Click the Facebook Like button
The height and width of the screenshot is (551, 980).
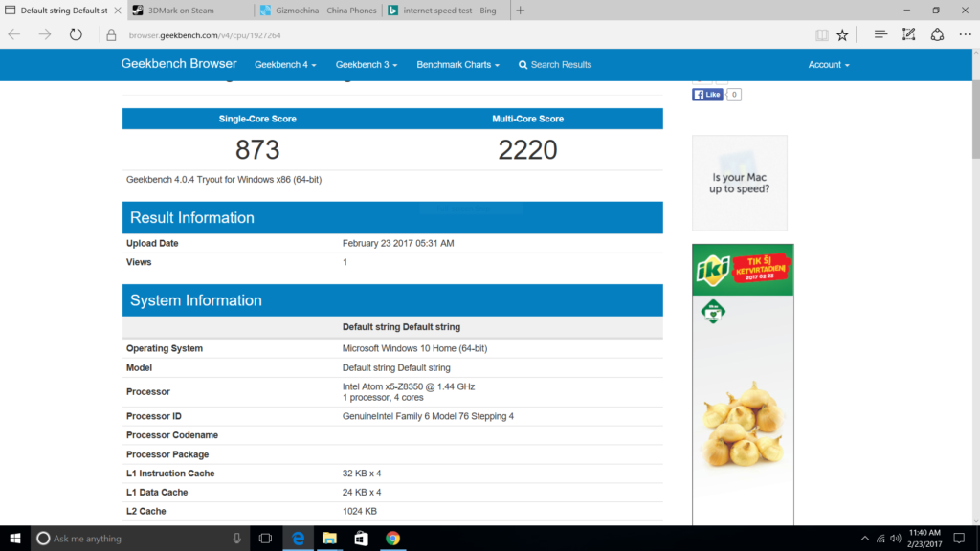pos(707,95)
